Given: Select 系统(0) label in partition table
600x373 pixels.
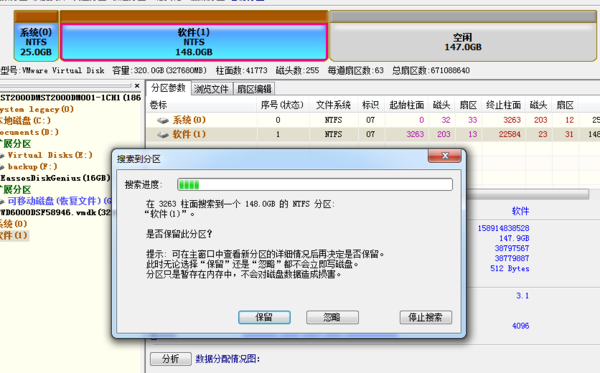Looking at the screenshot, I should point(189,120).
